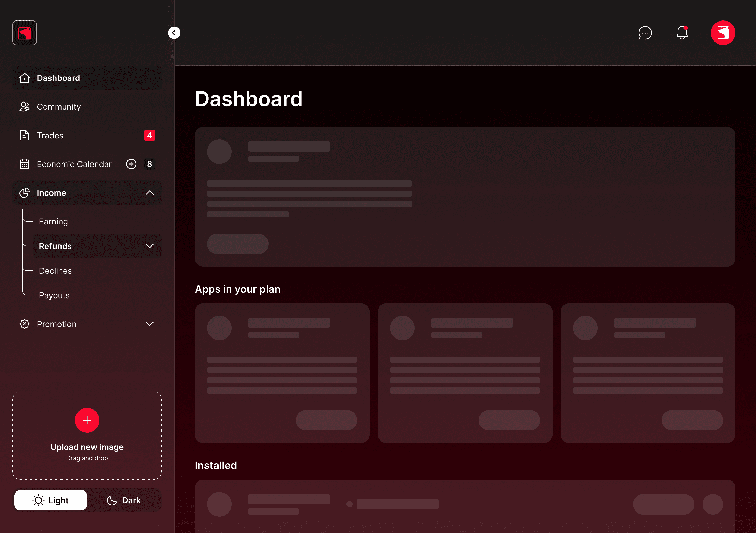
Task: Go to Payouts under Income
Action: point(54,295)
